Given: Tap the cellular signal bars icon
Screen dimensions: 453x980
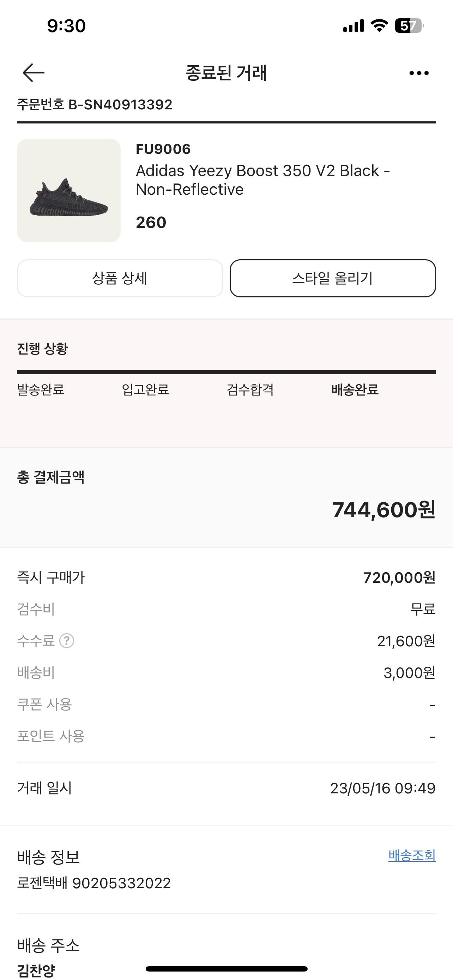Looking at the screenshot, I should click(x=353, y=26).
